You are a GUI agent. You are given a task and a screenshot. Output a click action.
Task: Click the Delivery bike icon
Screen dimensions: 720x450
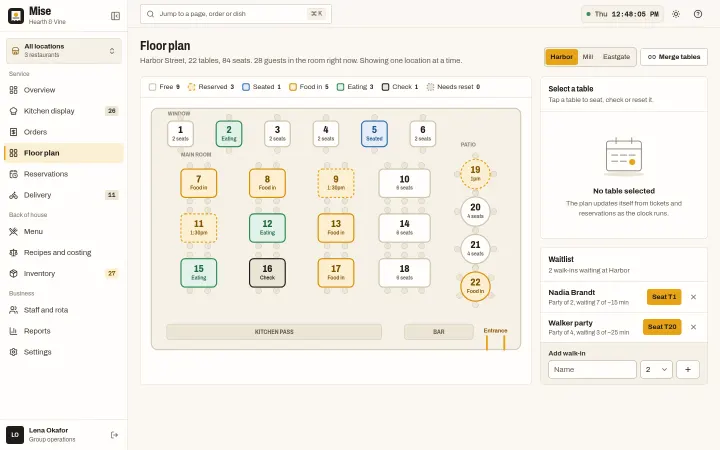tap(13, 195)
